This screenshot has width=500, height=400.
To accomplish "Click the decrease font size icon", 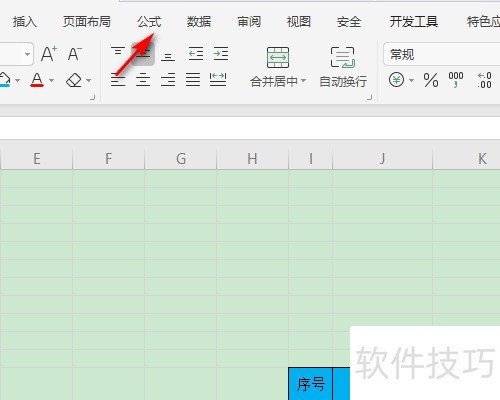I will (x=74, y=54).
